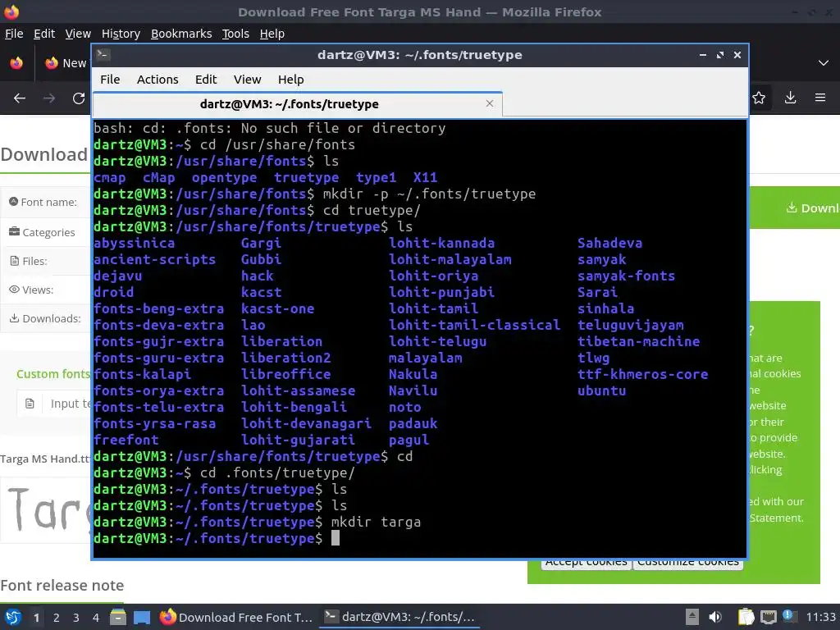840x630 pixels.
Task: Bookmark this page with star icon
Action: 759,98
